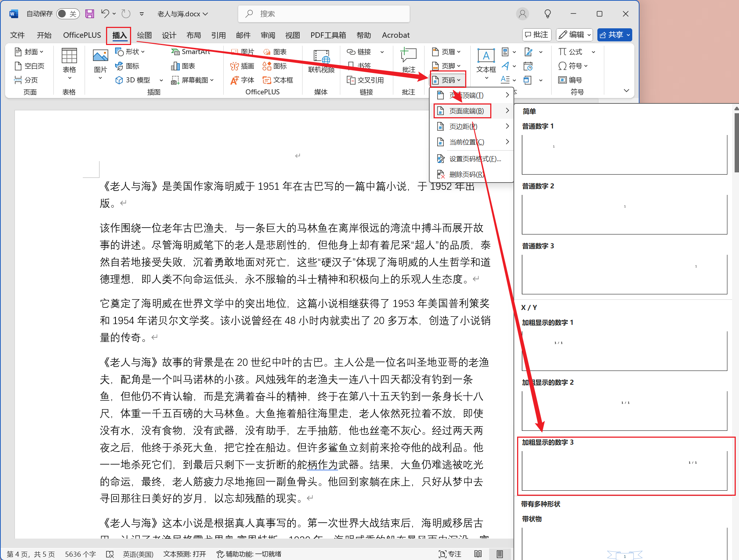Viewport: 739px width, 560px height.
Task: Open the 批注 comments panel
Action: click(536, 35)
